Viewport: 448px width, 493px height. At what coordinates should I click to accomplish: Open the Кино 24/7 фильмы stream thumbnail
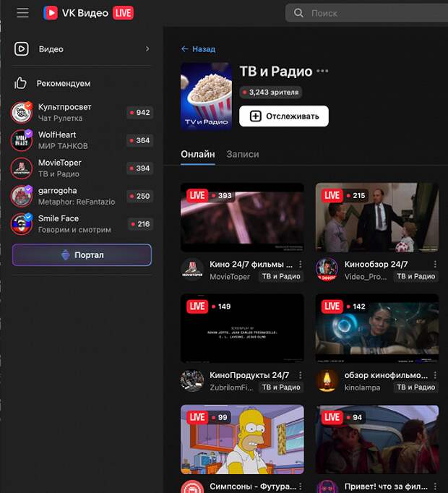(x=242, y=218)
